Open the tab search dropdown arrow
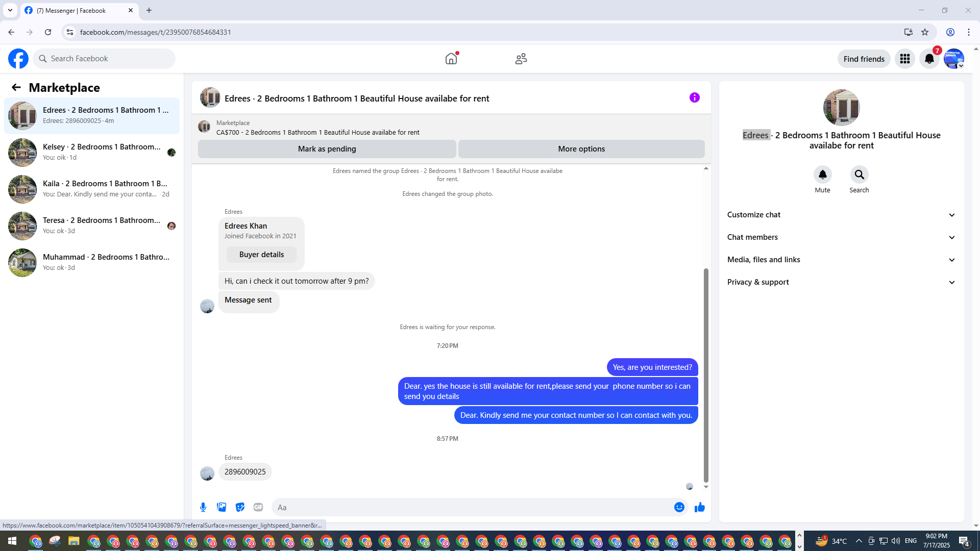The height and width of the screenshot is (551, 980). tap(10, 10)
